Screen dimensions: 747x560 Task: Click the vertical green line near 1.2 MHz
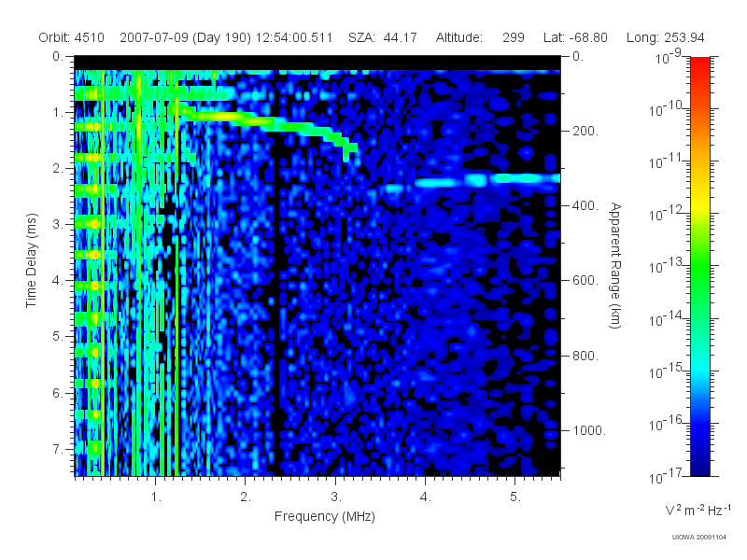(x=176, y=286)
